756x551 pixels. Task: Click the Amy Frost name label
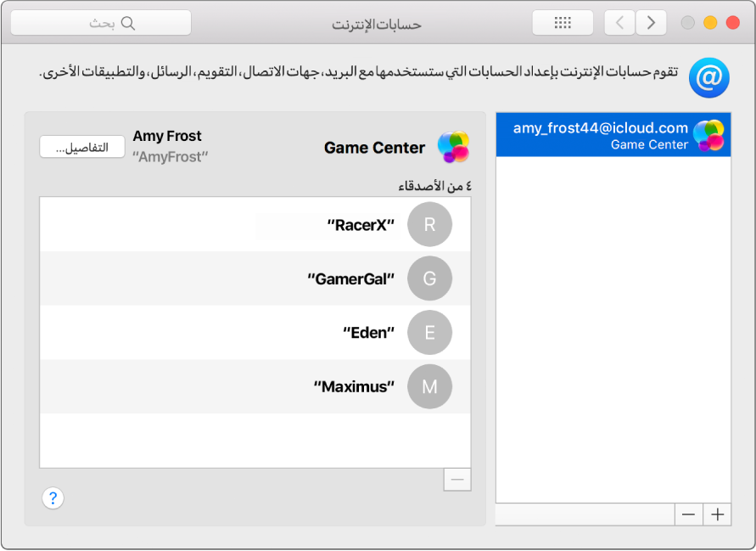click(x=167, y=136)
